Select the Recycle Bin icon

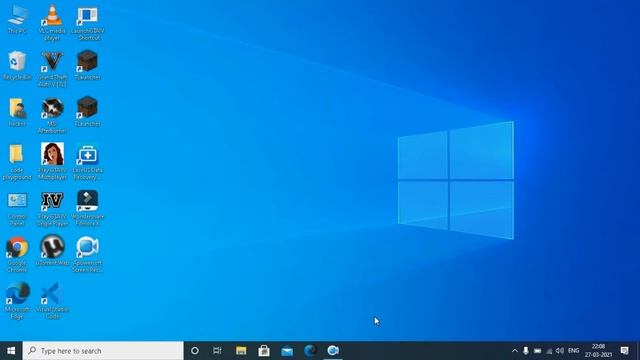click(17, 65)
